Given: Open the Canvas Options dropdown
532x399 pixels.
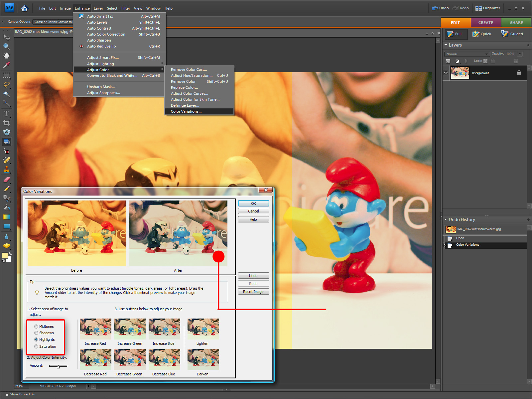Looking at the screenshot, I should coord(52,22).
